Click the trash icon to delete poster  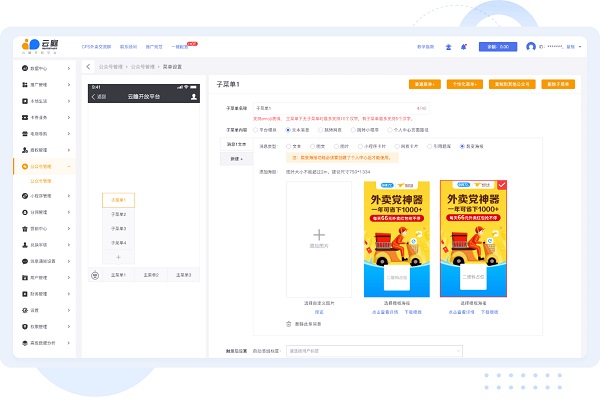click(x=289, y=323)
